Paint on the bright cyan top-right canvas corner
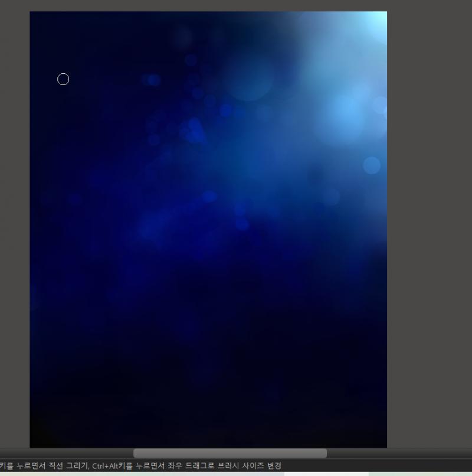This screenshot has height=476, width=472. [x=376, y=21]
